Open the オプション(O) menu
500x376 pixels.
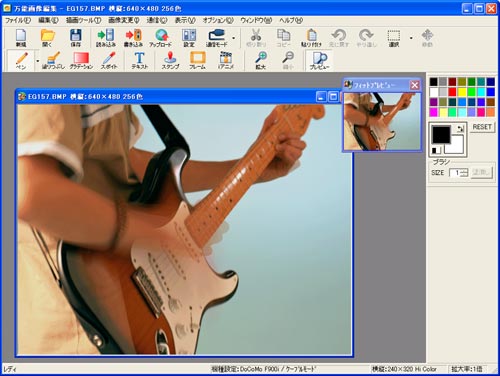tap(218, 20)
